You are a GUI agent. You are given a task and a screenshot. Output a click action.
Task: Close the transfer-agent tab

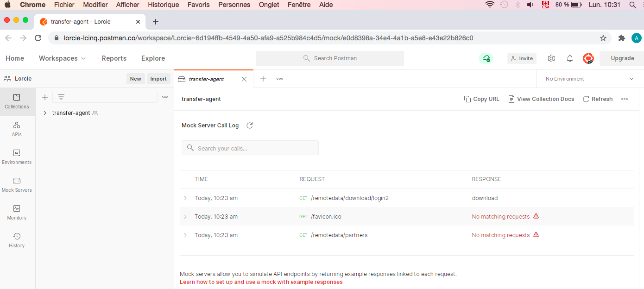tap(244, 79)
